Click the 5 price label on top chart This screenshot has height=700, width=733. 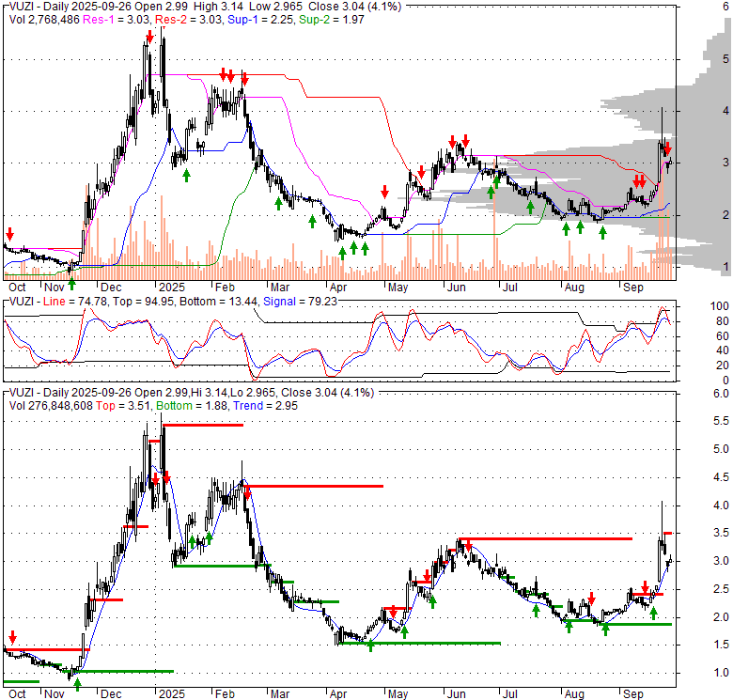725,59
